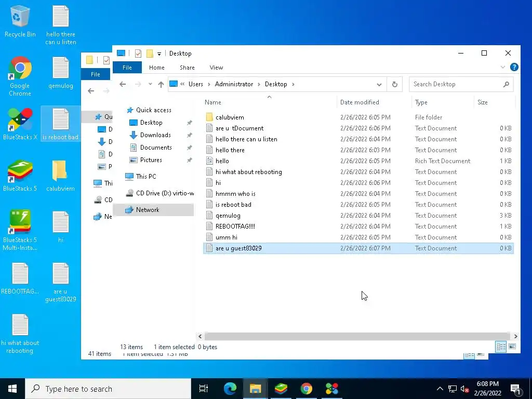Image resolution: width=532 pixels, height=399 pixels.
Task: Select the 'is reboot bad' desktop file icon
Action: click(x=60, y=124)
